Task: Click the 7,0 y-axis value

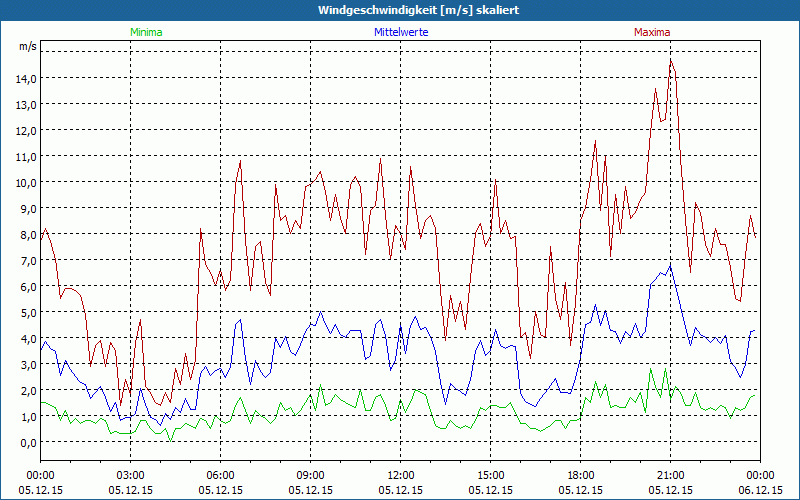Action: tap(26, 260)
